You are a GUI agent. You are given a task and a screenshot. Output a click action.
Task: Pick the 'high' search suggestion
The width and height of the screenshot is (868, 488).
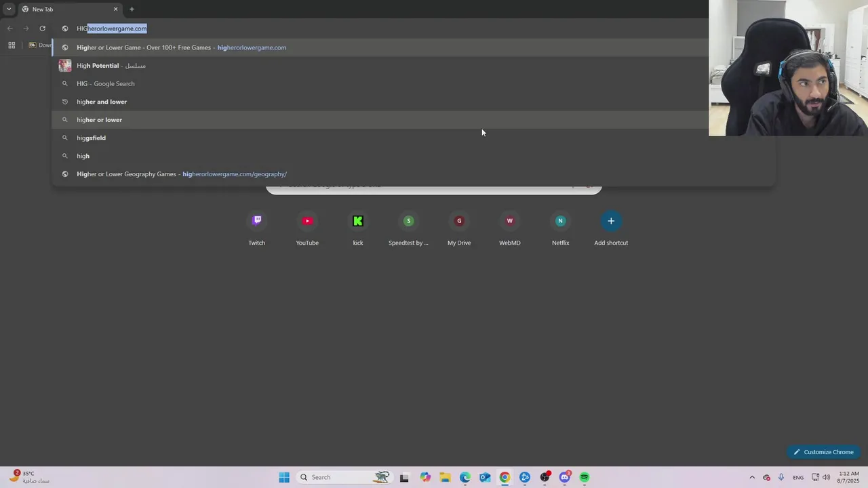click(x=414, y=156)
